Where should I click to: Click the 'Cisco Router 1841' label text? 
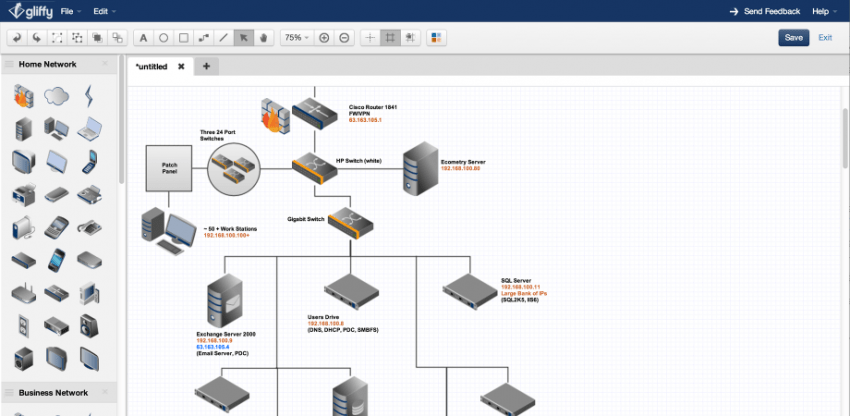pos(373,107)
